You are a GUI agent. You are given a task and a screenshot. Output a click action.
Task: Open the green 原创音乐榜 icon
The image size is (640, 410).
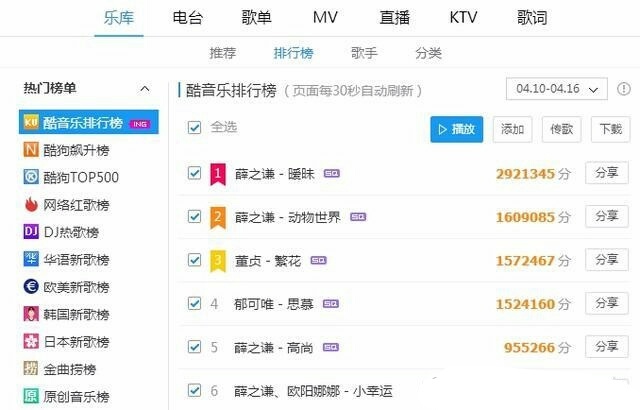(x=31, y=396)
